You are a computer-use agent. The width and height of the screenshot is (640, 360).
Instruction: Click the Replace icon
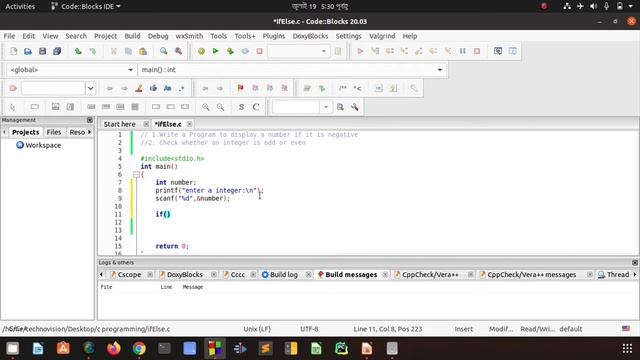pyautogui.click(x=178, y=51)
